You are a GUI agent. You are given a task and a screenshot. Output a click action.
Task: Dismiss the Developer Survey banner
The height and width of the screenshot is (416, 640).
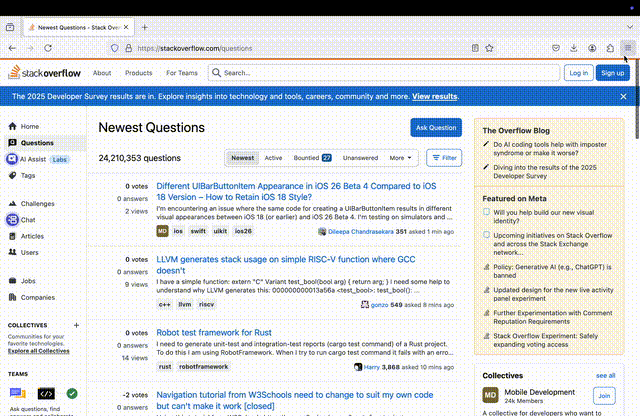623,96
